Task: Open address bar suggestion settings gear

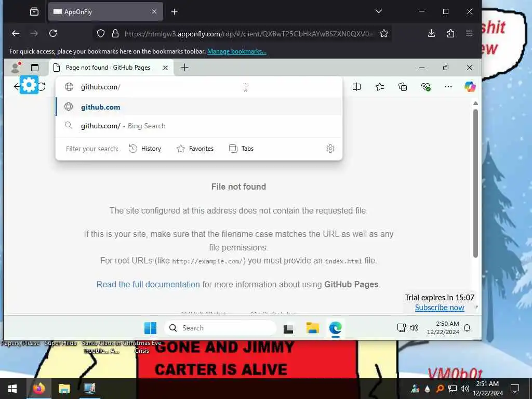Action: tap(330, 149)
